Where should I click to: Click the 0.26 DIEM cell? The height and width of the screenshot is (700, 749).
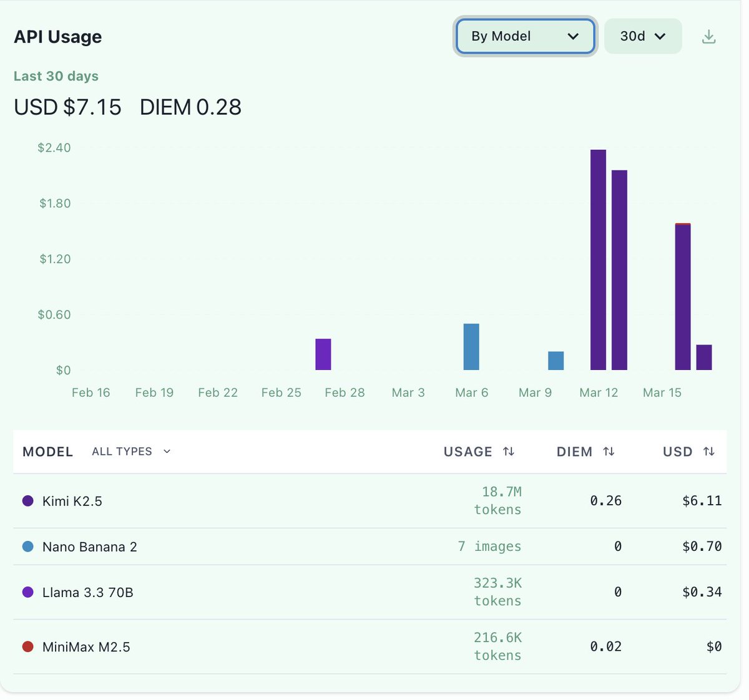click(x=606, y=501)
